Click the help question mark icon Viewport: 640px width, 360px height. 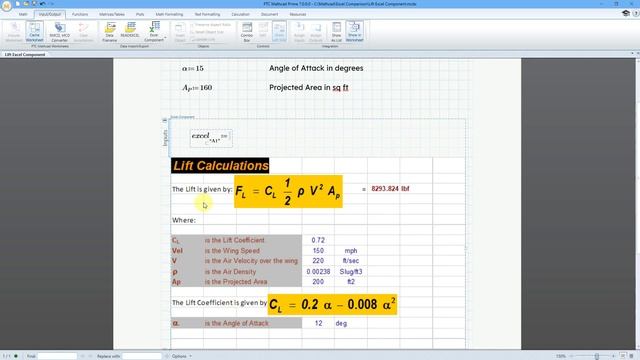(x=636, y=14)
